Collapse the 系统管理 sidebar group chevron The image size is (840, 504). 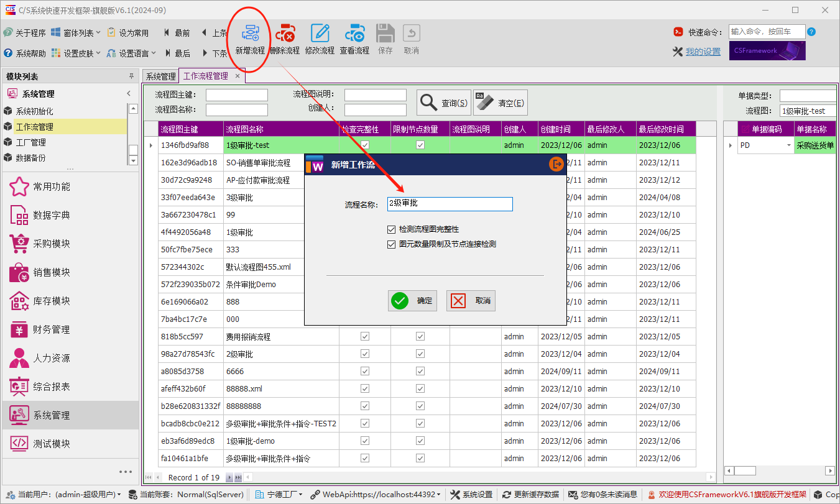(129, 94)
